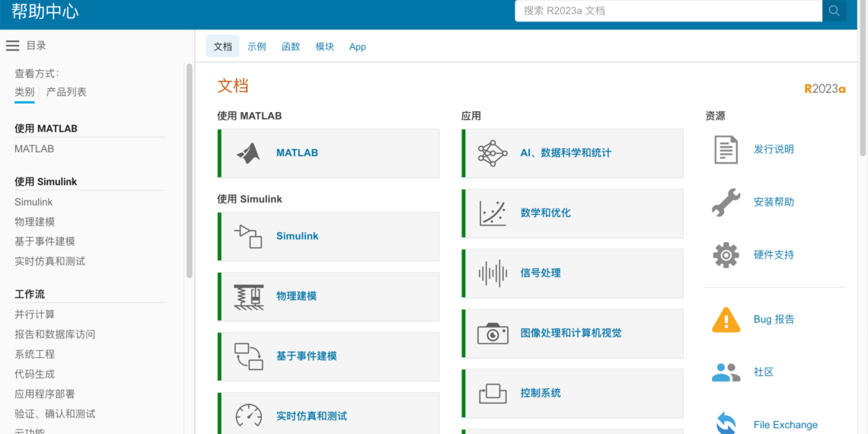Image resolution: width=868 pixels, height=434 pixels.
Task: Click the R2023a documentation search field
Action: [x=668, y=11]
